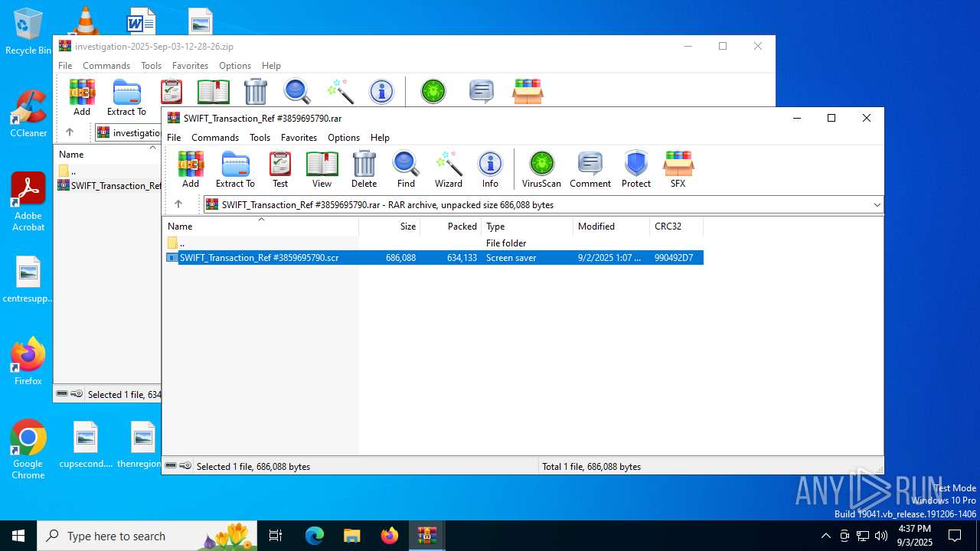
Task: Run VirusScan on the archive
Action: (541, 169)
